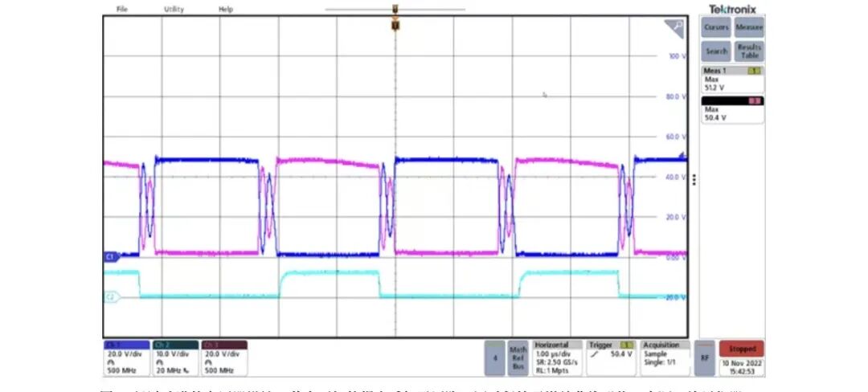Open the Results Table
The height and width of the screenshot is (392, 868).
749,51
